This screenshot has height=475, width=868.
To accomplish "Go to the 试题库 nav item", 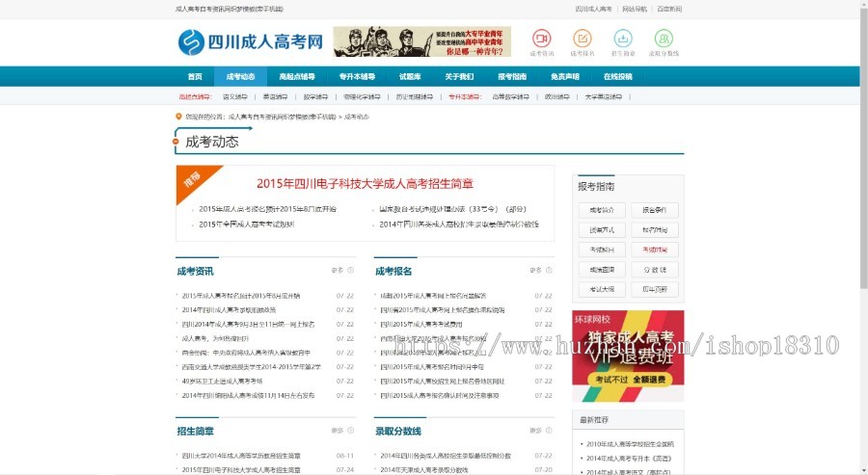I will pos(410,76).
